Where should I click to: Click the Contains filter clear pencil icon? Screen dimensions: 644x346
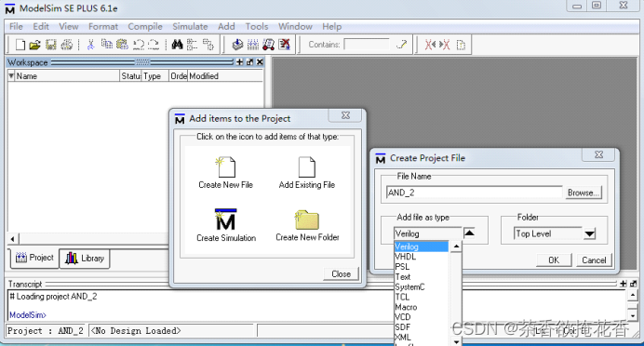(402, 45)
